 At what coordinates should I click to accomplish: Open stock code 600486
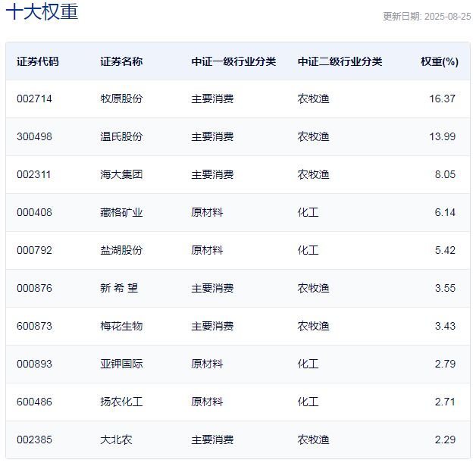tap(34, 402)
